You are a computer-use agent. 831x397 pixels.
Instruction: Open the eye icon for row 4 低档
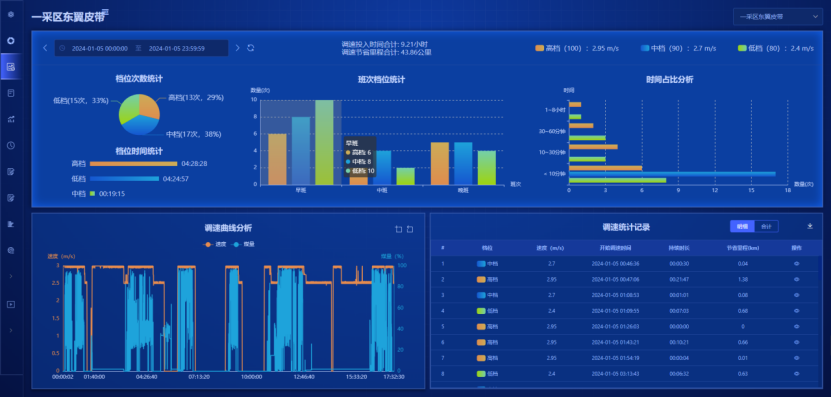coord(796,311)
